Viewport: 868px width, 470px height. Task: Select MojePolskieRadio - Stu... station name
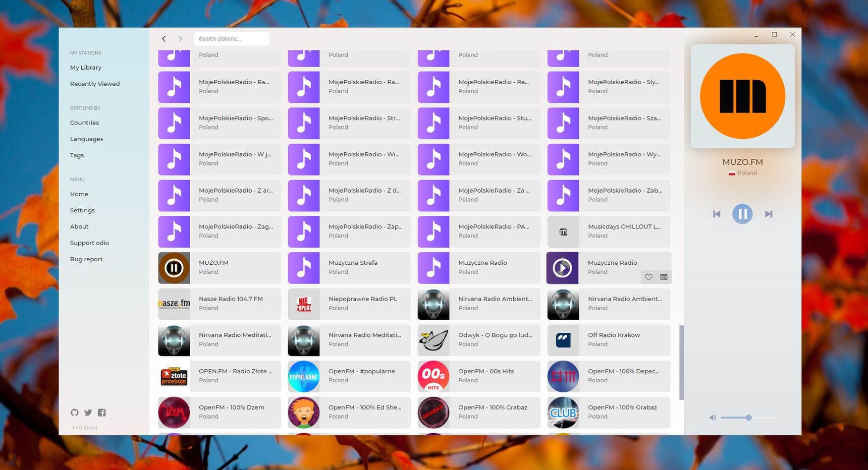pyautogui.click(x=495, y=118)
